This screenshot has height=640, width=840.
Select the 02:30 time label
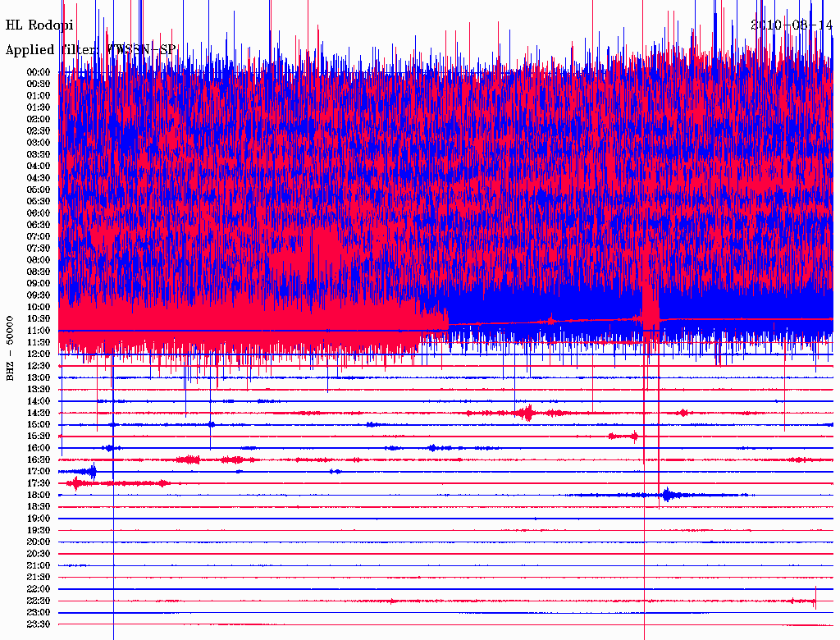click(39, 130)
